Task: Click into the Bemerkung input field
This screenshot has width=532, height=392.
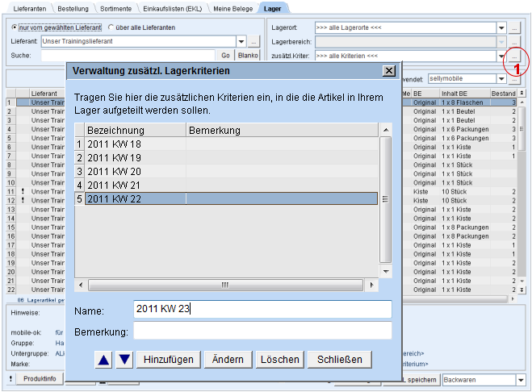Action: click(262, 331)
